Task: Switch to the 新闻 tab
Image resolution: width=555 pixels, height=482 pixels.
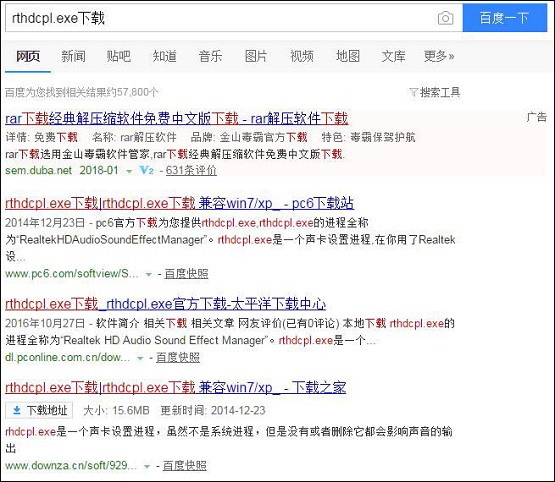Action: 73,56
